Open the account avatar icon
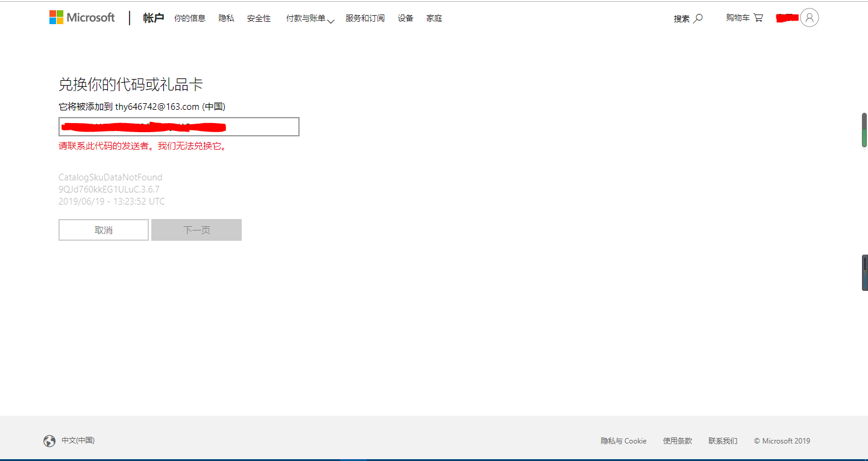The width and height of the screenshot is (868, 461). pyautogui.click(x=810, y=17)
